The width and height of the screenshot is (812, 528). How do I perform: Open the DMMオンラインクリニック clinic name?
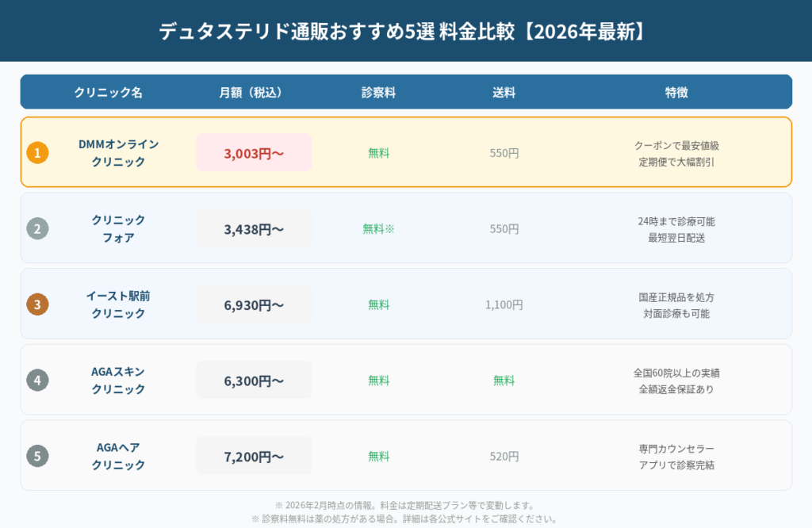[117, 152]
